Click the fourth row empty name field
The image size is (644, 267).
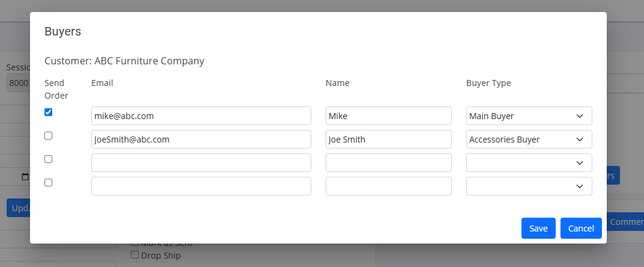(389, 186)
